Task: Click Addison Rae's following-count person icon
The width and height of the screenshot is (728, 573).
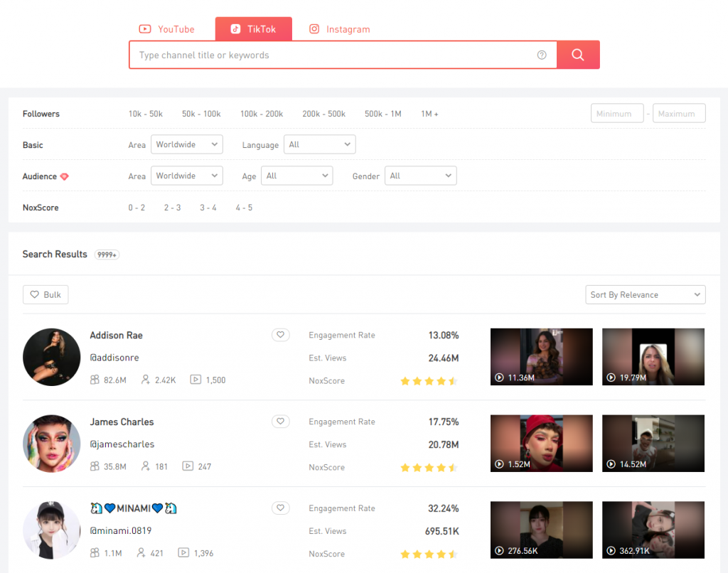Action: tap(146, 380)
